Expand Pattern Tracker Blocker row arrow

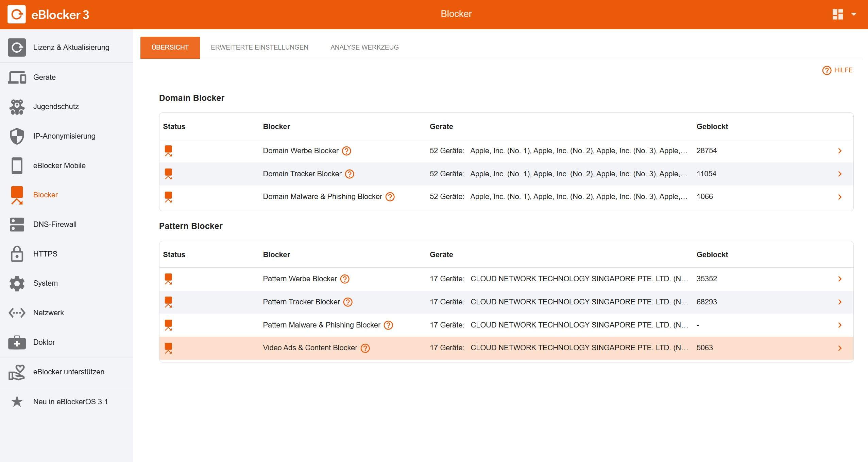840,302
